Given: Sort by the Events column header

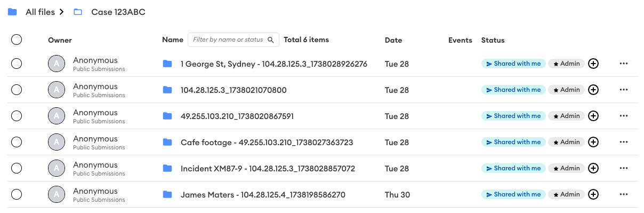Looking at the screenshot, I should tap(460, 40).
